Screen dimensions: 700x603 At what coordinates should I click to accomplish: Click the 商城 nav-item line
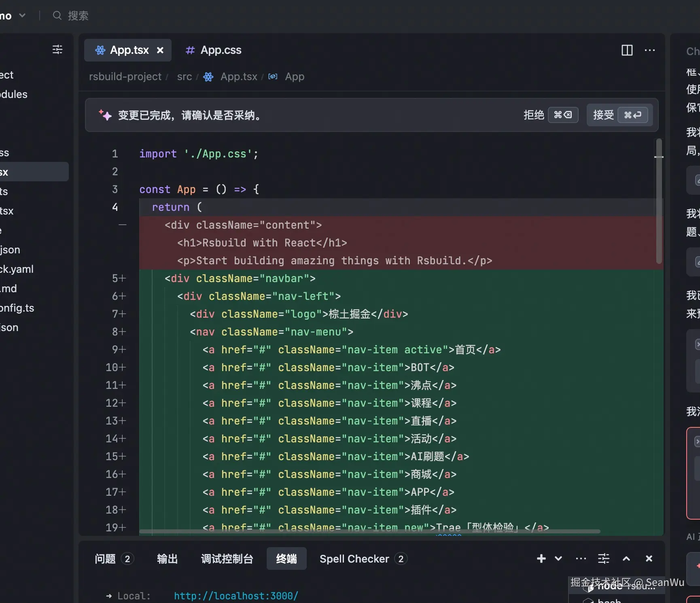click(x=329, y=474)
